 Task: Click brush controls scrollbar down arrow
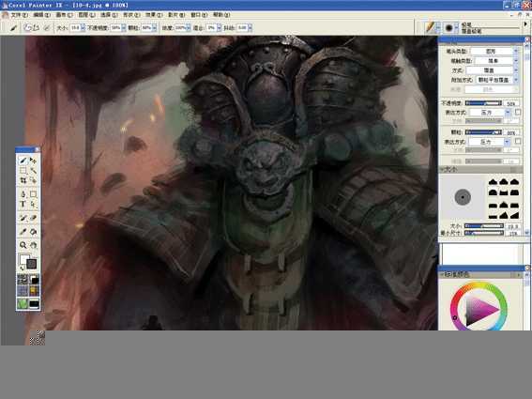(527, 233)
